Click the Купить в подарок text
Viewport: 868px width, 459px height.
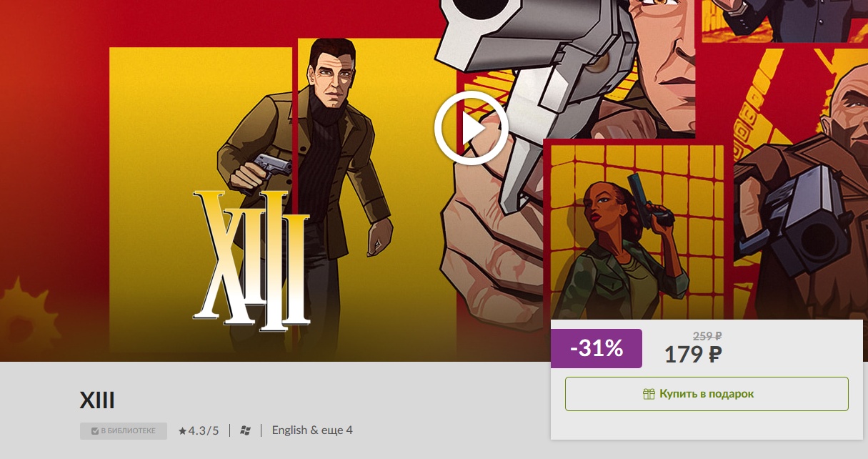pyautogui.click(x=707, y=394)
